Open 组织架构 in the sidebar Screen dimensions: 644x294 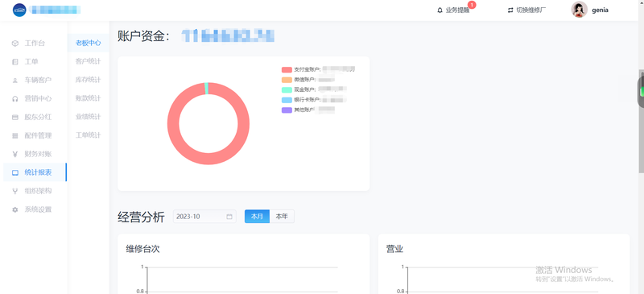coord(35,191)
